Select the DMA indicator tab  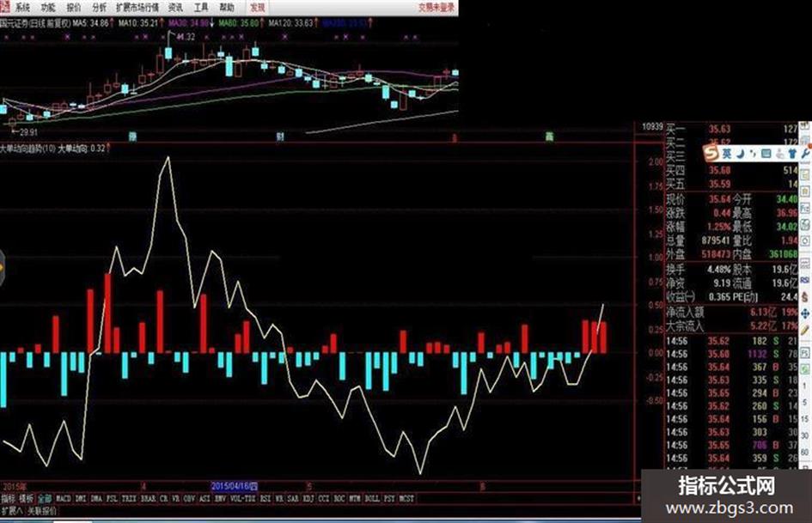tap(96, 499)
